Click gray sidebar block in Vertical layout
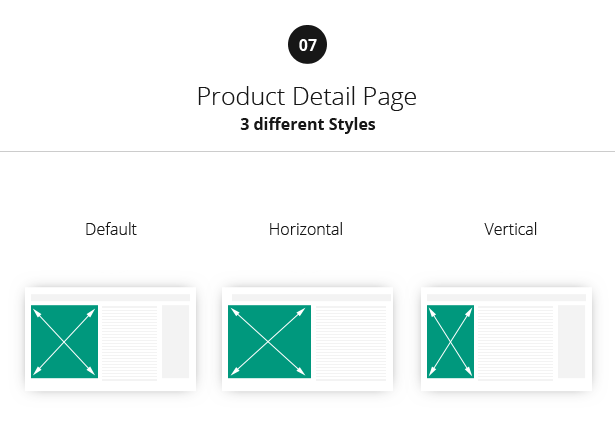 pyautogui.click(x=571, y=342)
